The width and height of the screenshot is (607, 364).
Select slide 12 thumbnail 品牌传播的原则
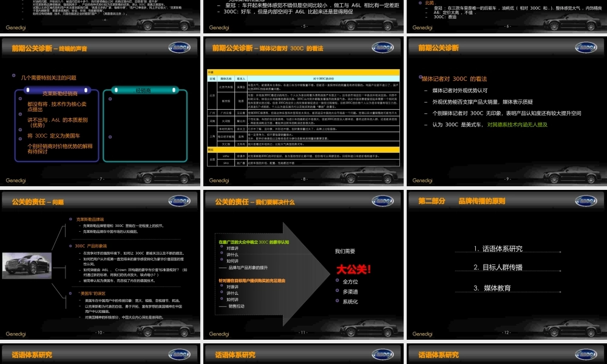507,265
